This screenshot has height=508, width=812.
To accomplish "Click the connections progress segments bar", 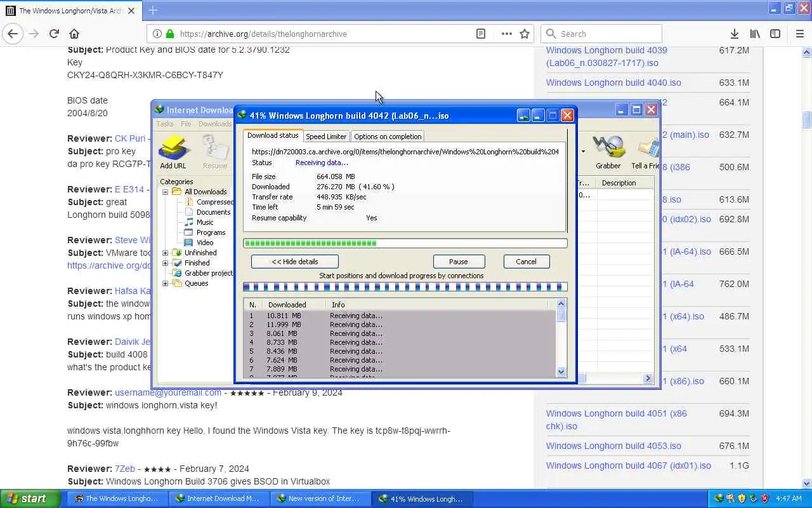I will (405, 287).
